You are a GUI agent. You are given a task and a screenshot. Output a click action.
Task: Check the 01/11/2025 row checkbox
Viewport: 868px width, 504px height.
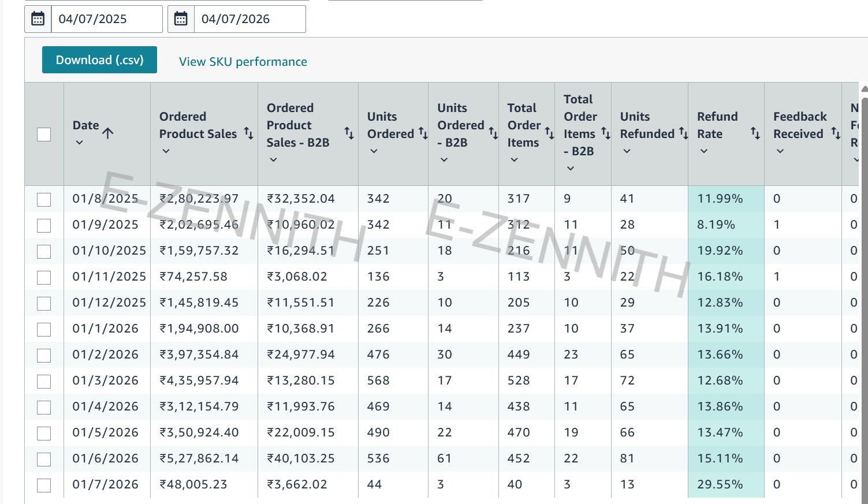click(x=44, y=278)
